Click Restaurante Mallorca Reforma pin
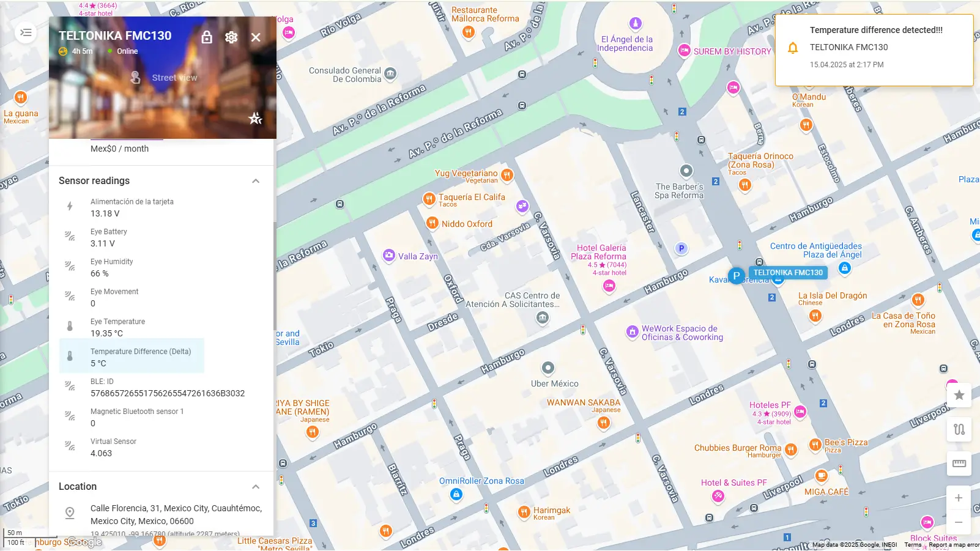The height and width of the screenshot is (551, 980). [469, 32]
